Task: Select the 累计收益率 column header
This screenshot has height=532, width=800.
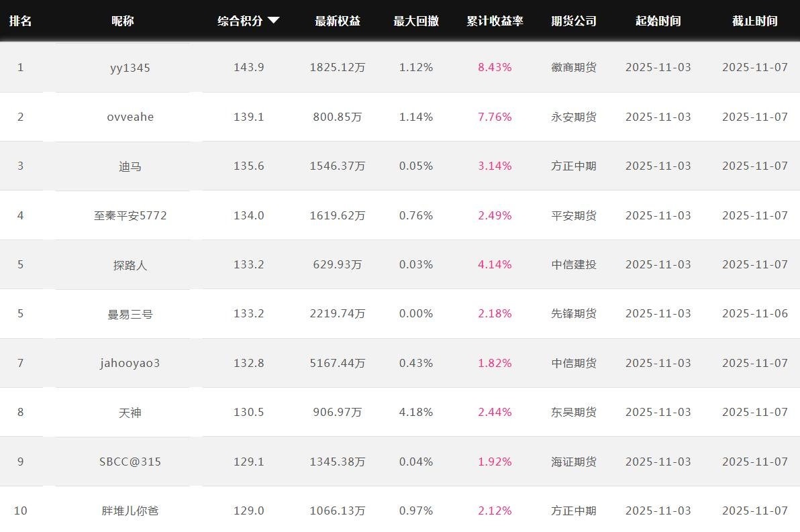Action: click(495, 21)
